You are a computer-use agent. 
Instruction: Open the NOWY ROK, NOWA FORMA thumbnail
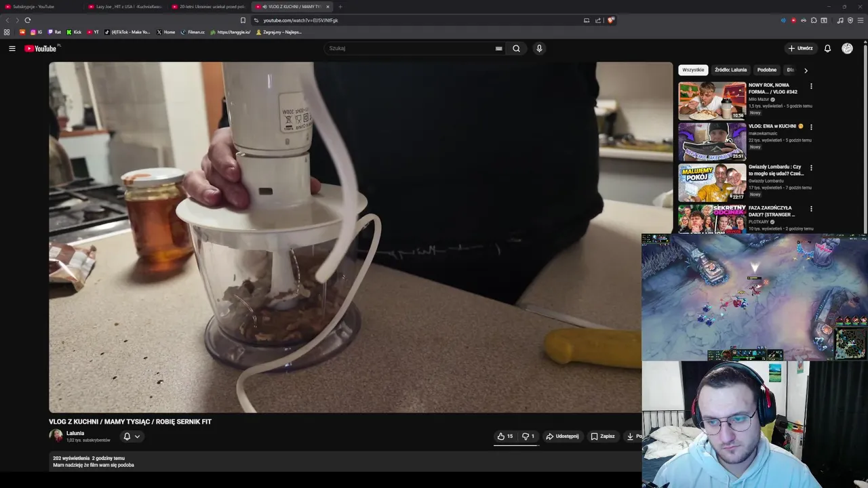point(712,101)
